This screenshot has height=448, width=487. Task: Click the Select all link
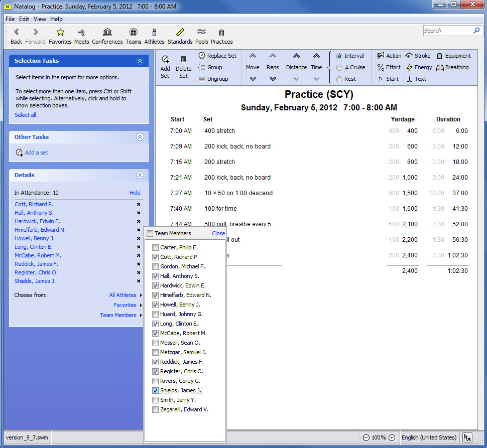pos(25,115)
